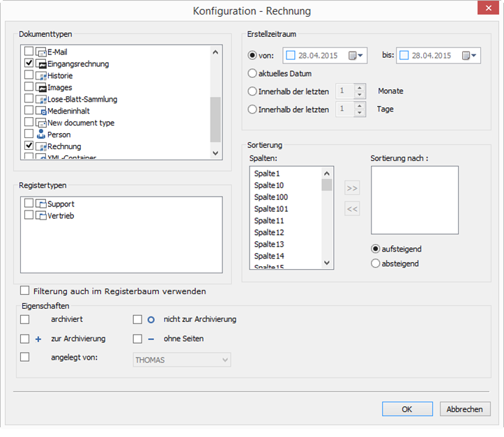The width and height of the screenshot is (504, 437).
Task: Increase the Monate spinner value
Action: coord(360,87)
